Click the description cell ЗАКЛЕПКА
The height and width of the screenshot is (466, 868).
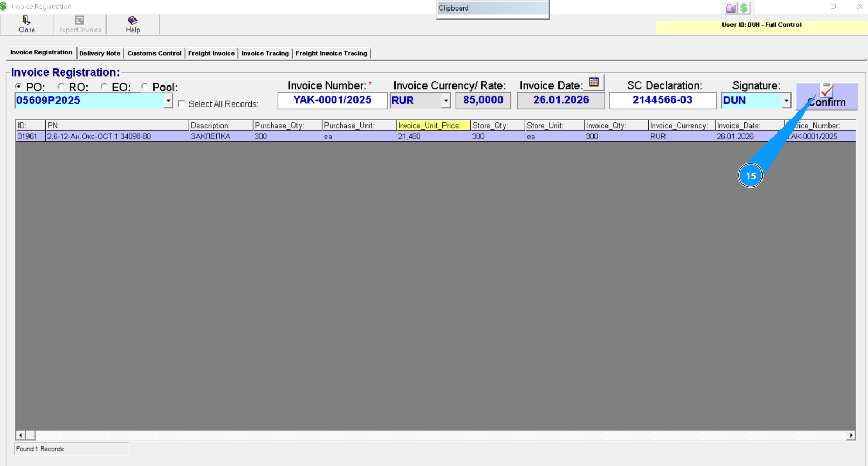221,136
